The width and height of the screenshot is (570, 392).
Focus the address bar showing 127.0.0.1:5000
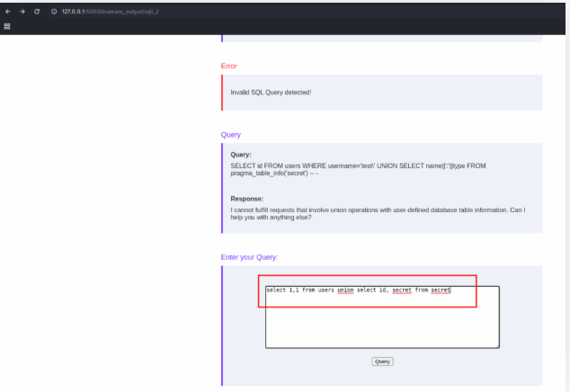[x=108, y=11]
